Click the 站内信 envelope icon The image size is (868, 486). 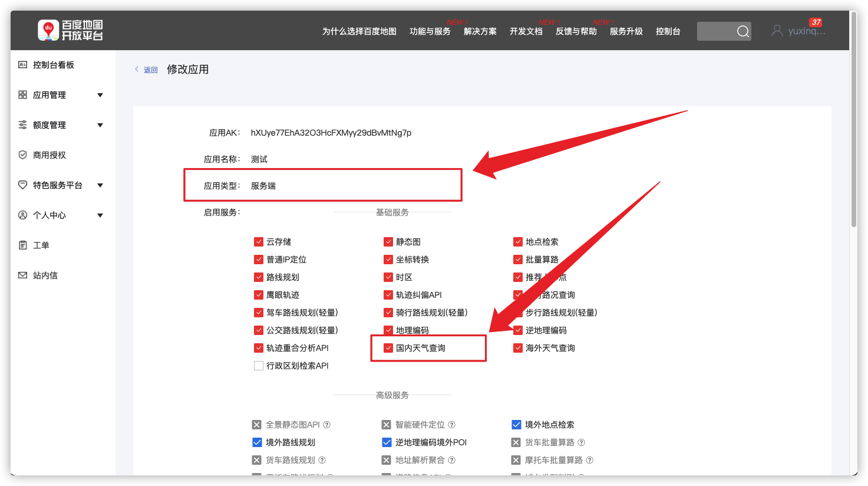coord(22,275)
